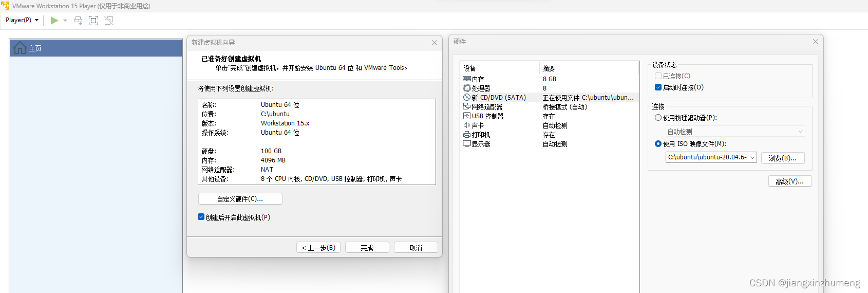Click the 正在使用文件 C:\ubuntu summary text

click(x=588, y=98)
